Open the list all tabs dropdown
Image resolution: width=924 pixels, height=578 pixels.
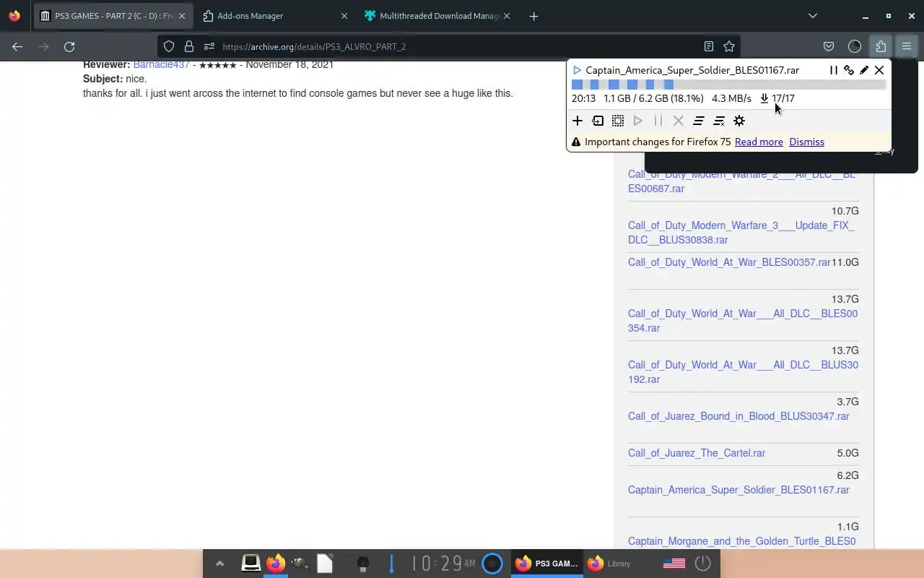click(813, 16)
